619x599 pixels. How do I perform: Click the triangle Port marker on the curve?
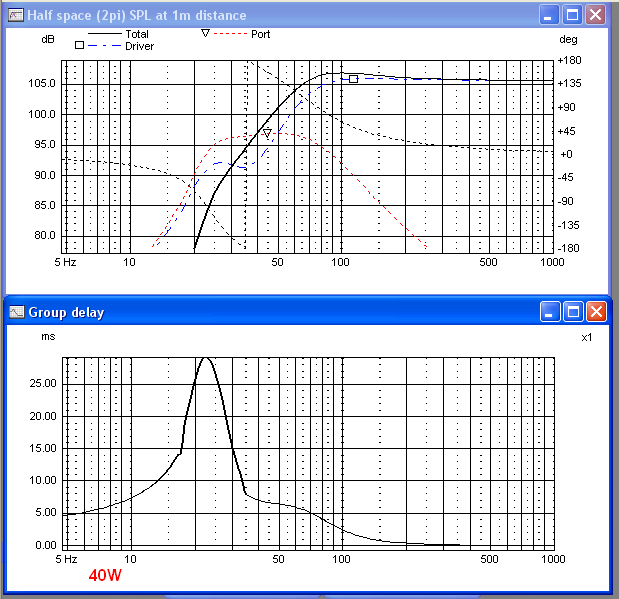267,133
